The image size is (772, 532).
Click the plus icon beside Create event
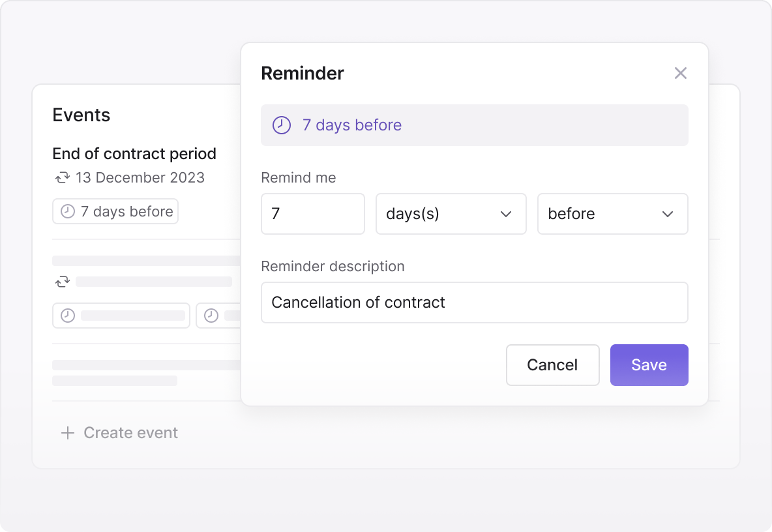click(67, 432)
